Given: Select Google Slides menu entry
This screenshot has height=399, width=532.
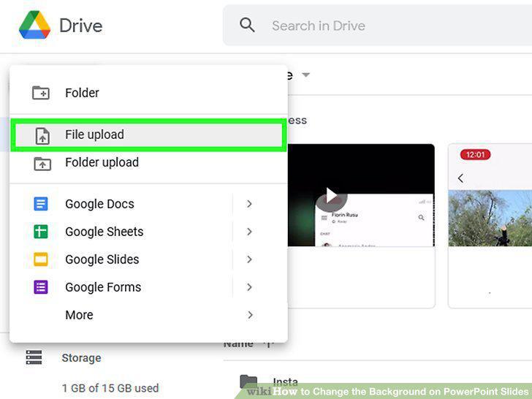Looking at the screenshot, I should click(148, 259).
